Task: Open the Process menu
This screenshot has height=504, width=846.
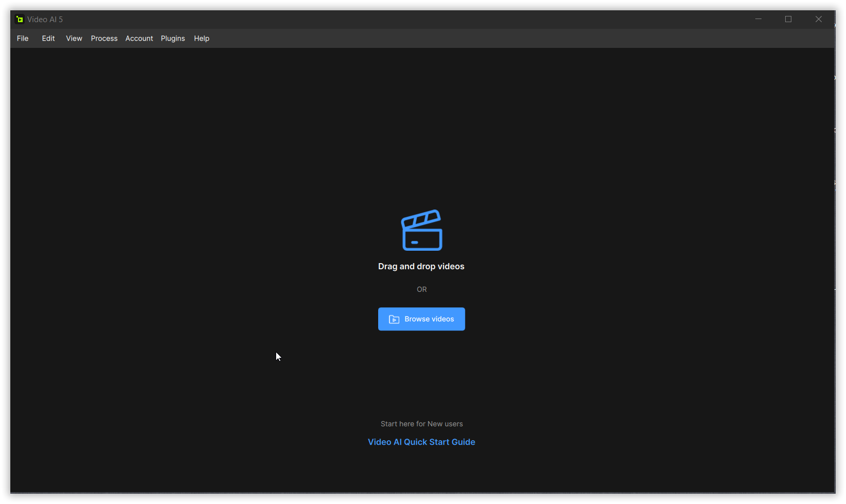Action: coord(104,39)
